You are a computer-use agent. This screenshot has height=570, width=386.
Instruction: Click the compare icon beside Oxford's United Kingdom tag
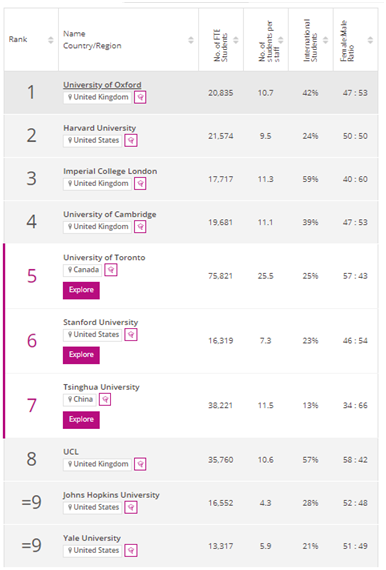point(140,97)
